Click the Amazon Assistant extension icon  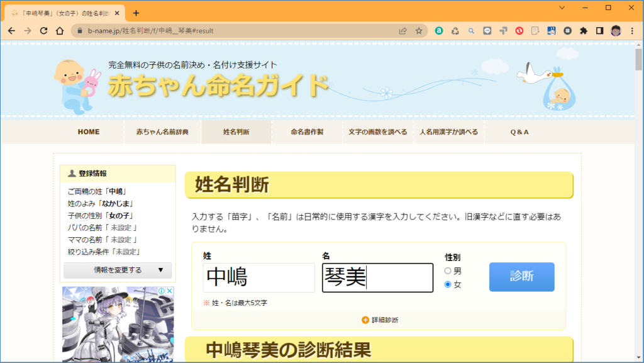coord(439,30)
